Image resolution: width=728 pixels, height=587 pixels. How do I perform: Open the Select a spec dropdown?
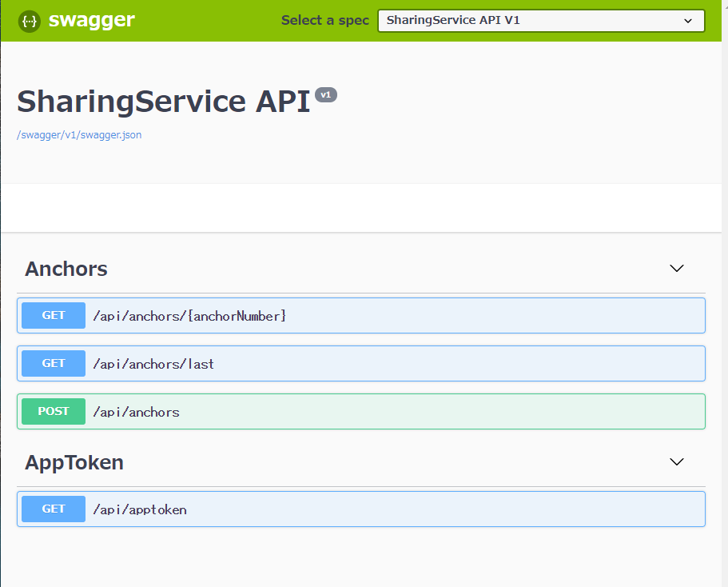point(541,21)
